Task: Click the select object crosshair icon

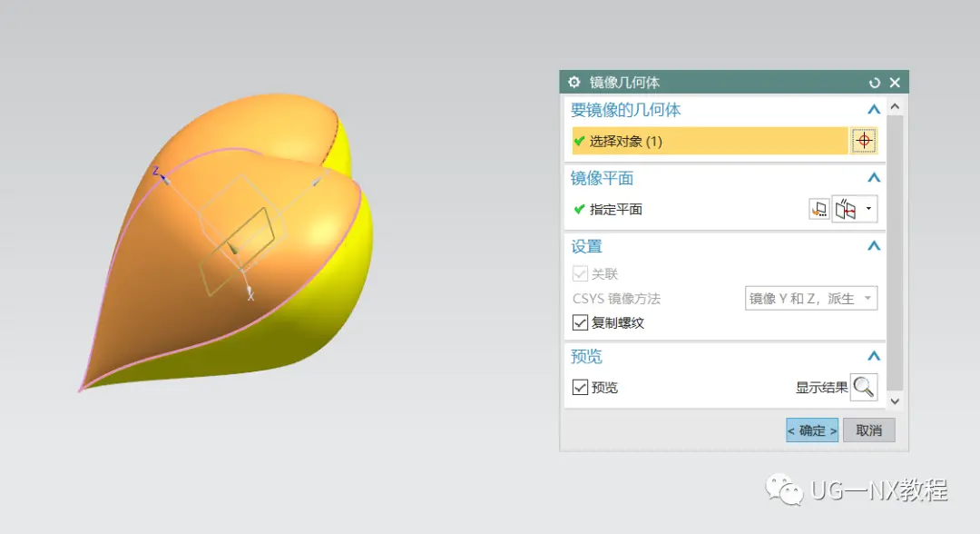Action: click(864, 141)
